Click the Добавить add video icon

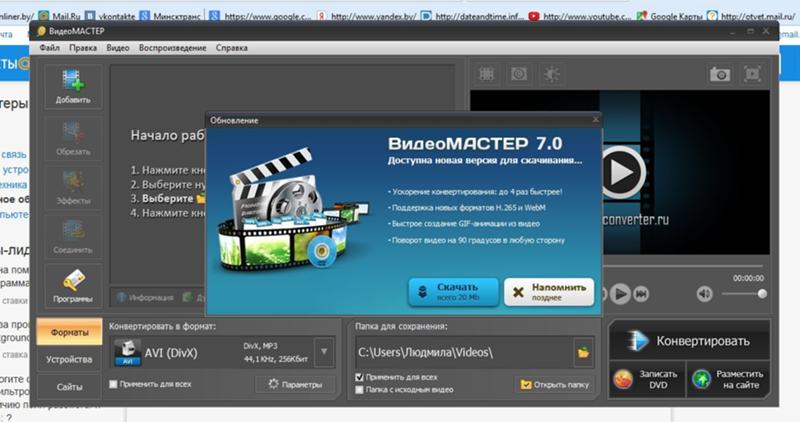pos(73,86)
